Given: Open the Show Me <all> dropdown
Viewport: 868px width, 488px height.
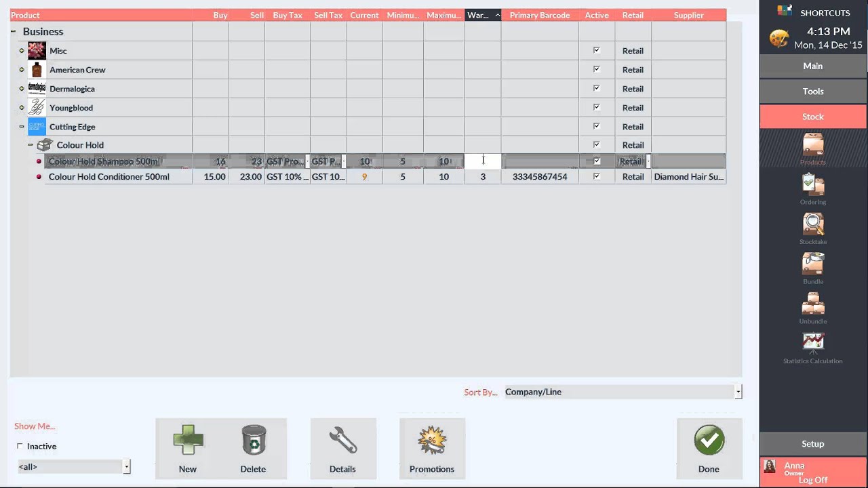Looking at the screenshot, I should tap(127, 466).
